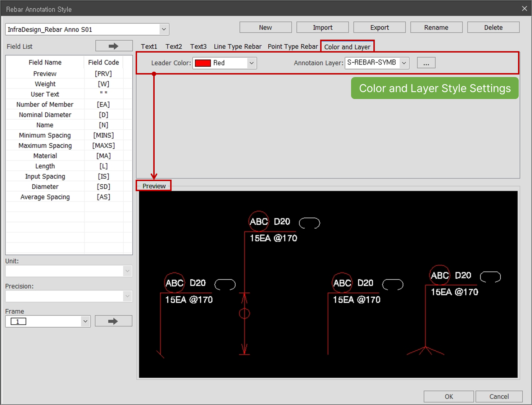Click the Field List arrow button

tap(114, 46)
